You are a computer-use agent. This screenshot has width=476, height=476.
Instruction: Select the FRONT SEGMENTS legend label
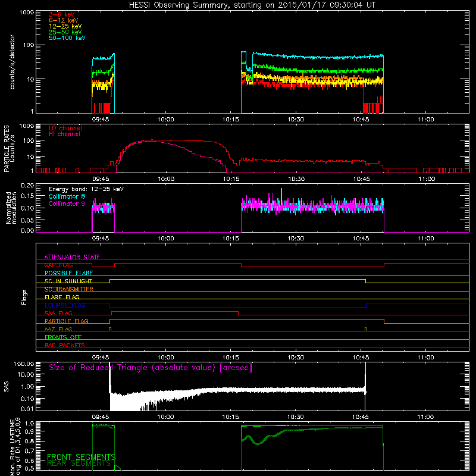pyautogui.click(x=82, y=457)
